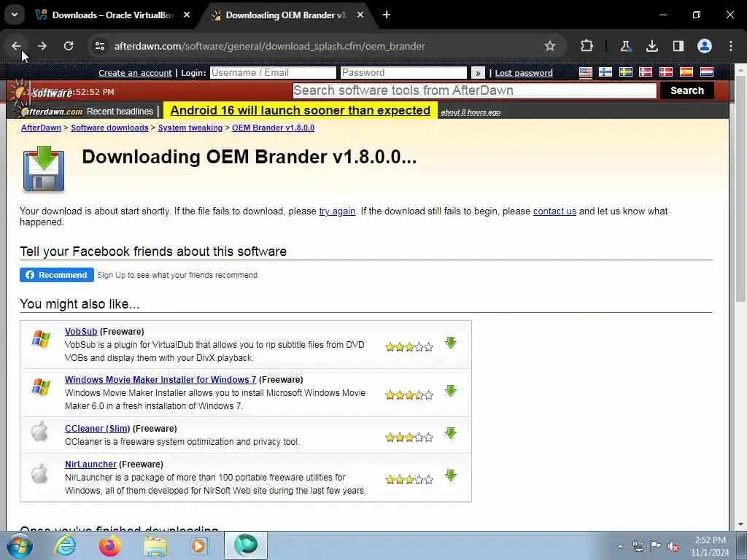The width and height of the screenshot is (747, 560).
Task: Open OEM Brander v1.8.0.0 breadcrumb link
Action: 273,128
